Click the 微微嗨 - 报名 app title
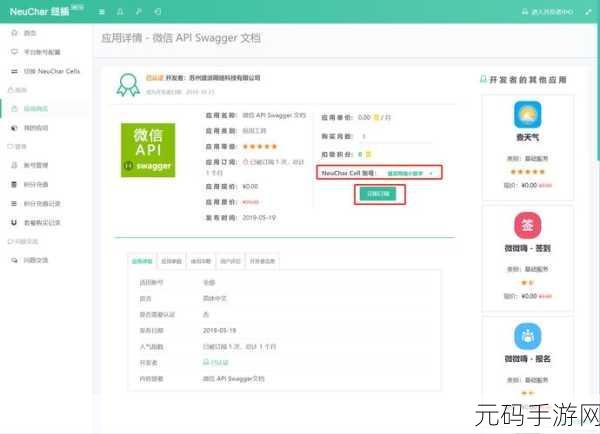Image resolution: width=600 pixels, height=434 pixels. (528, 359)
